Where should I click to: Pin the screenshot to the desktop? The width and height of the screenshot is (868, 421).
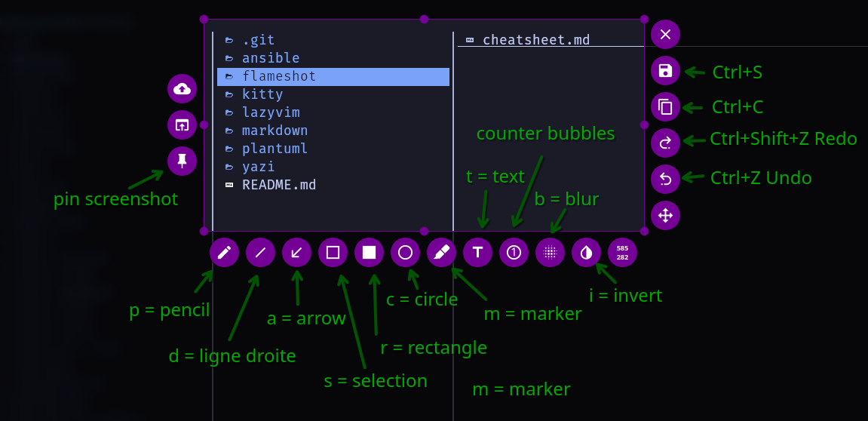182,161
